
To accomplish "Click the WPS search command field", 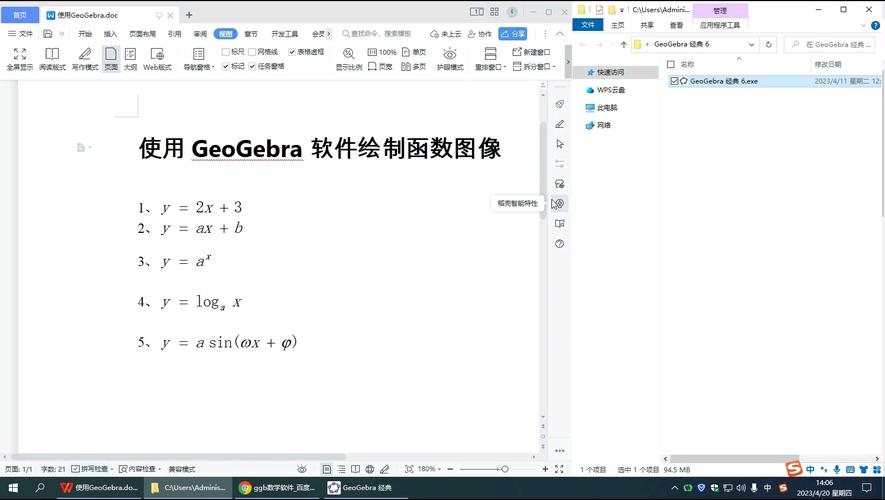I will (x=377, y=34).
